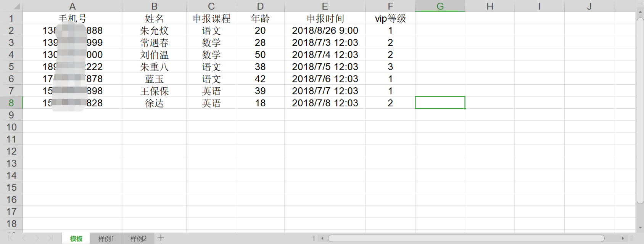The image size is (644, 244).
Task: Go to first sheet navigation arrow
Action: pos(11,238)
